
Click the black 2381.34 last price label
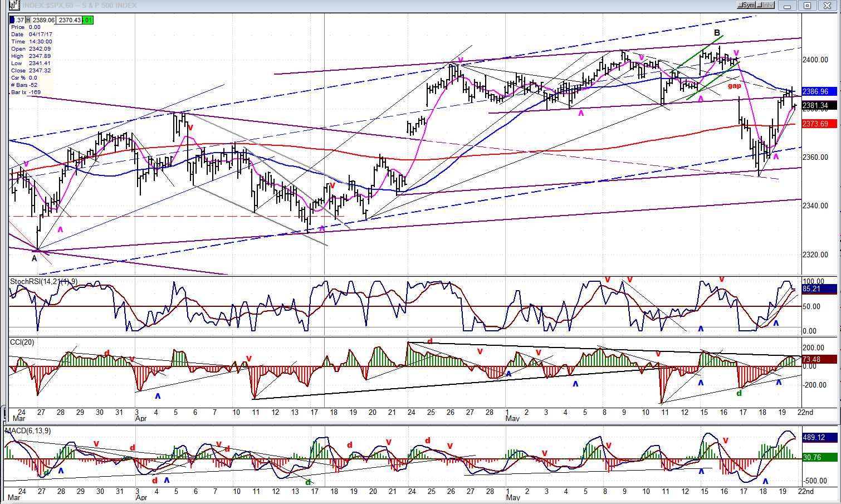tap(819, 105)
